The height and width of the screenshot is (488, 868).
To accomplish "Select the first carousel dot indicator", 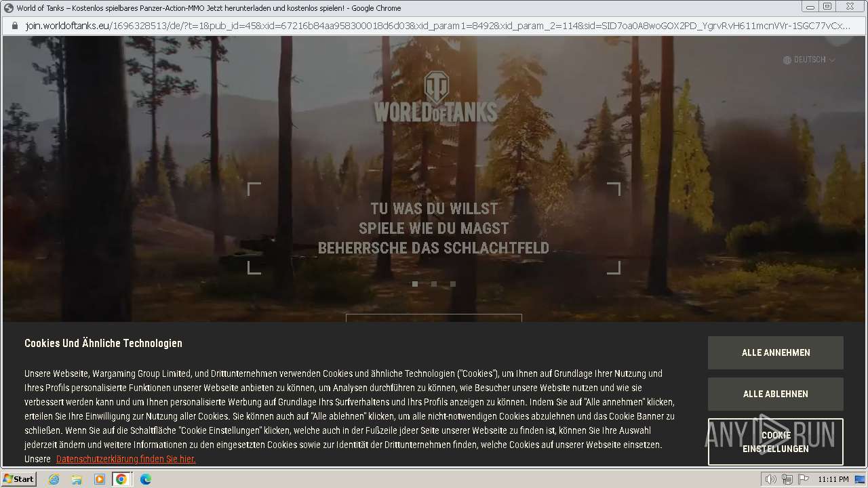I will [415, 284].
